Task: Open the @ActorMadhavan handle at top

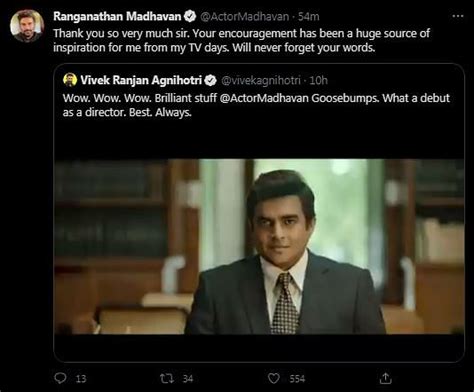Action: pos(244,16)
